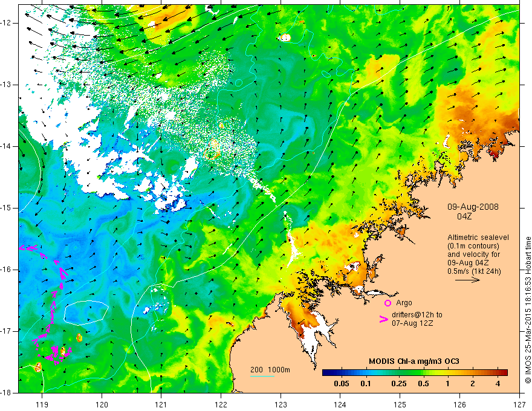This screenshot has height=411, width=532.
Task: Click longitude axis label 126
Action: [x=459, y=404]
